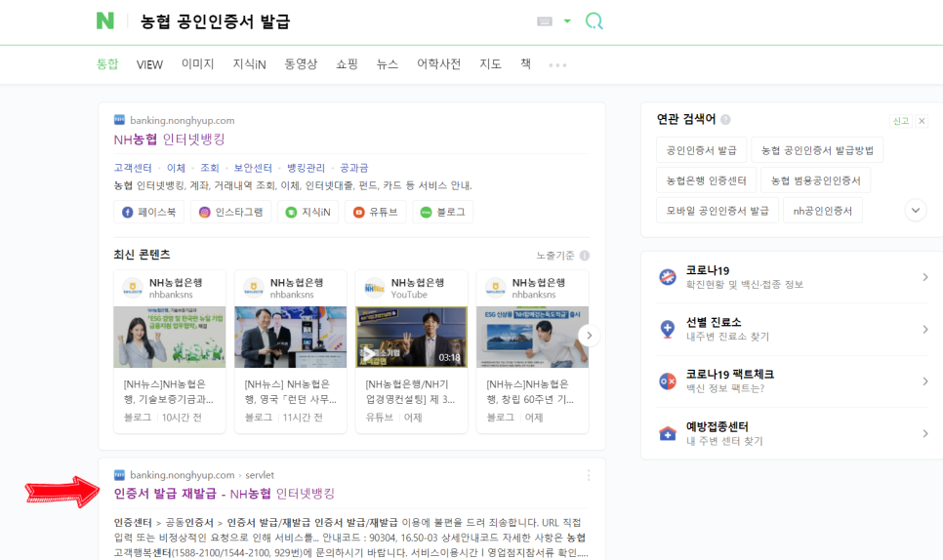Open the NH농협 인터넷뱅킹 title link

[169, 140]
